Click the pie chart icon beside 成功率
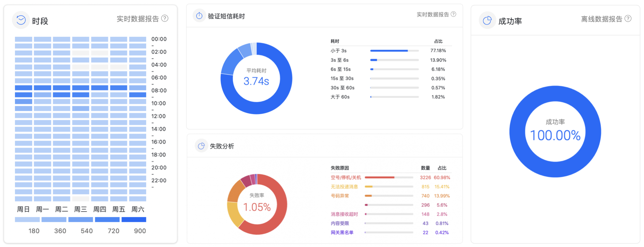 pos(487,21)
